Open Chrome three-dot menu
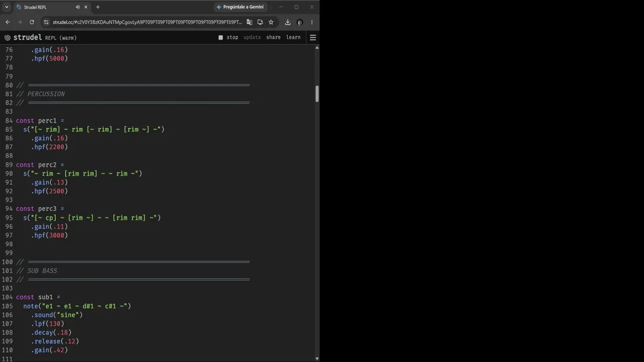Image resolution: width=644 pixels, height=362 pixels. click(312, 22)
